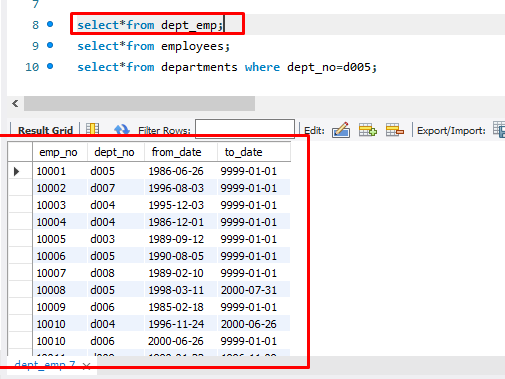This screenshot has width=505, height=379.
Task: Click to_date 9999-01-01 in row 10001
Action: point(254,171)
